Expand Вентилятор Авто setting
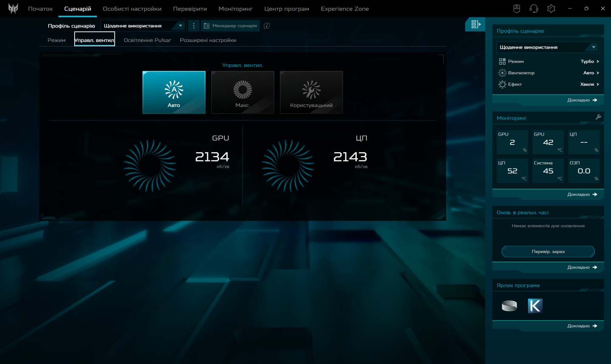Image resolution: width=611 pixels, height=364 pixels. 591,73
